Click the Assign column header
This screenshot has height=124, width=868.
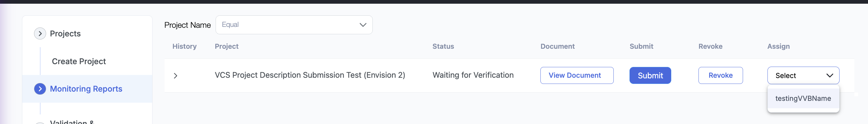point(778,46)
